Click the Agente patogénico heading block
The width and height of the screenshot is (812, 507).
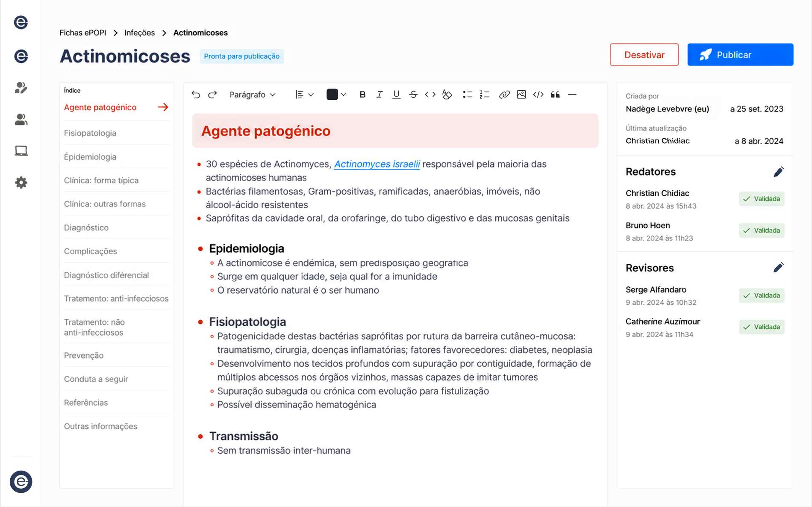395,131
